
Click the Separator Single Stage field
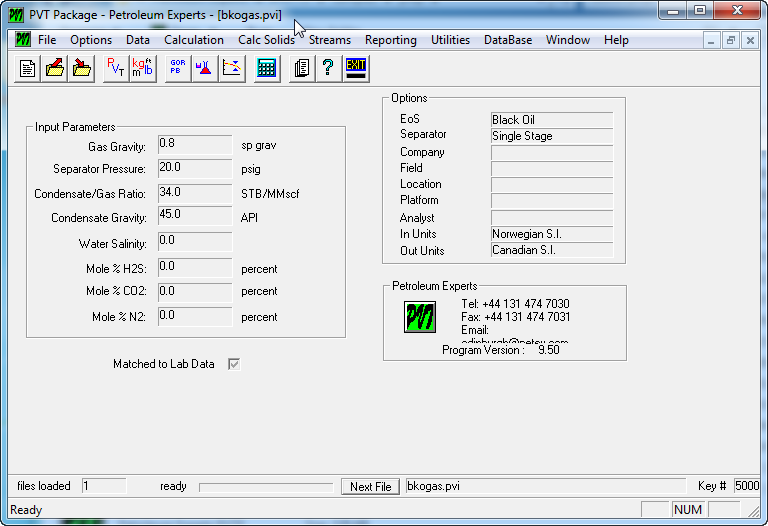(552, 136)
